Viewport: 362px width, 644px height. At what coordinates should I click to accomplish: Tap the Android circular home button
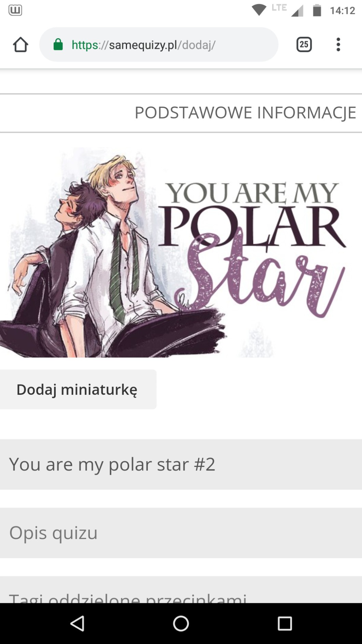pos(181,623)
